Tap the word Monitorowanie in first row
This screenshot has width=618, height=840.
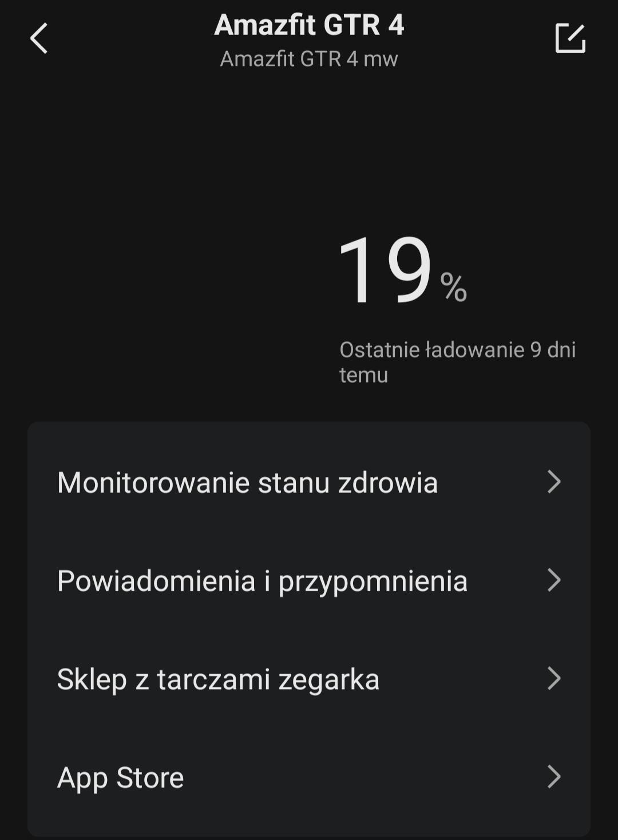[x=153, y=482]
